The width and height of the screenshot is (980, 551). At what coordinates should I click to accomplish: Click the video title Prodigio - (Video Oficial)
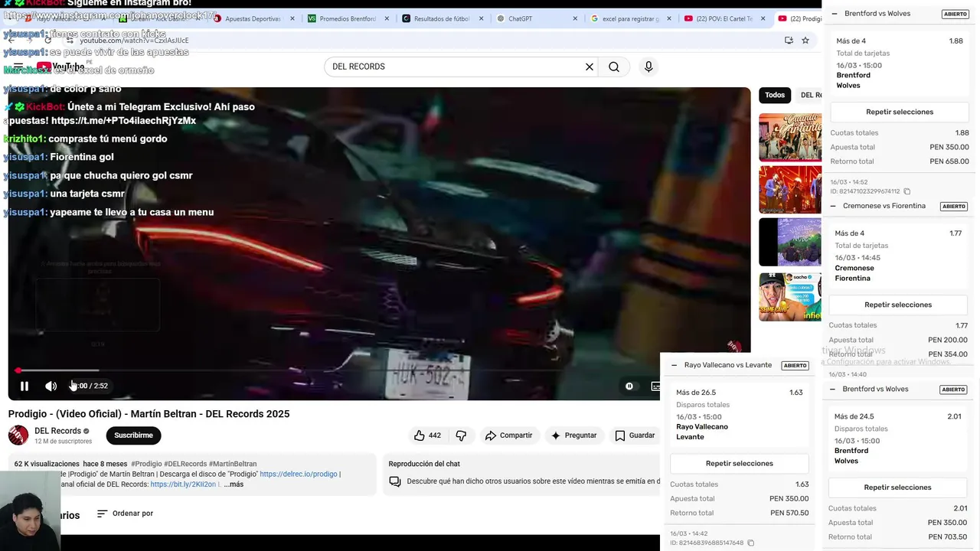point(149,414)
